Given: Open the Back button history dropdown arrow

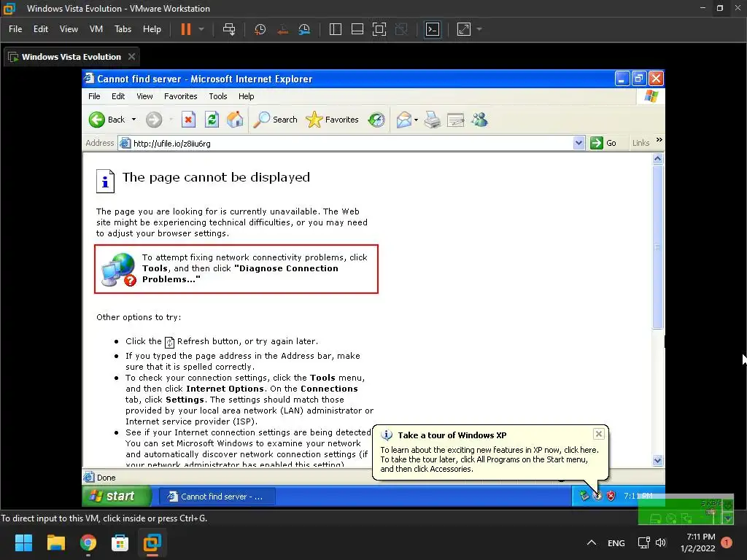Looking at the screenshot, I should 134,120.
